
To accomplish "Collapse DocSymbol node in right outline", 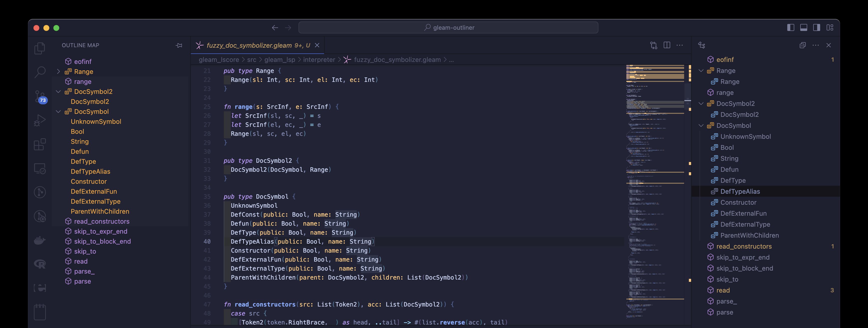I will point(701,126).
